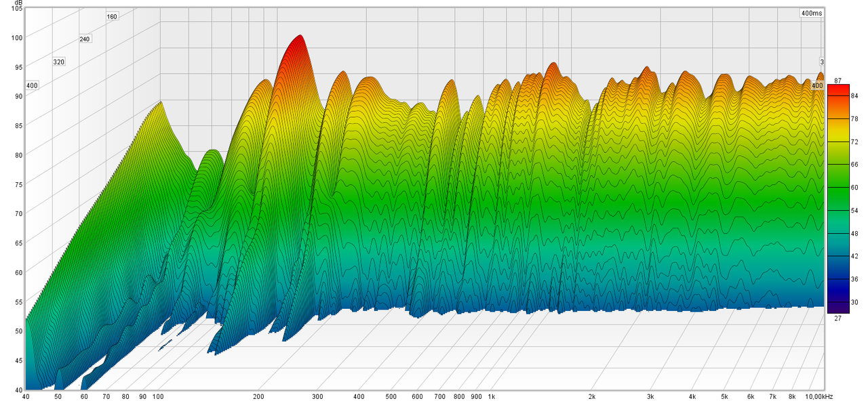Click the "48" color scale value
The image size is (868, 401).
[x=854, y=234]
